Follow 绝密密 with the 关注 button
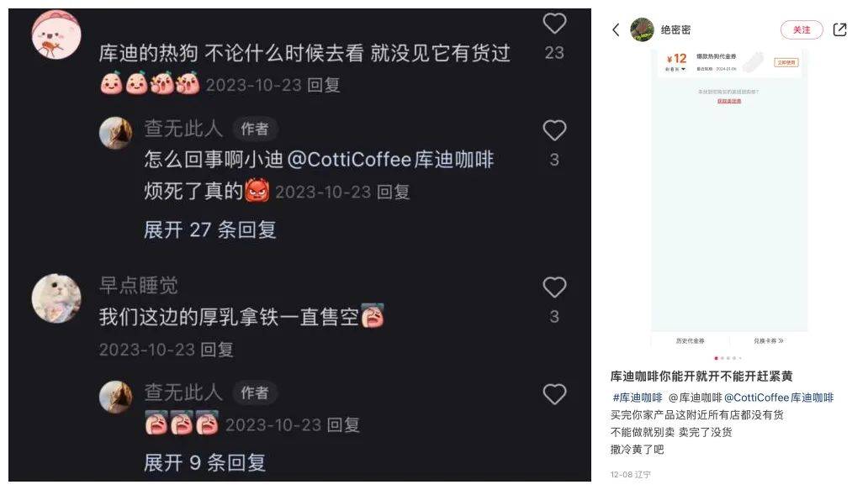The height and width of the screenshot is (490, 868). [802, 30]
